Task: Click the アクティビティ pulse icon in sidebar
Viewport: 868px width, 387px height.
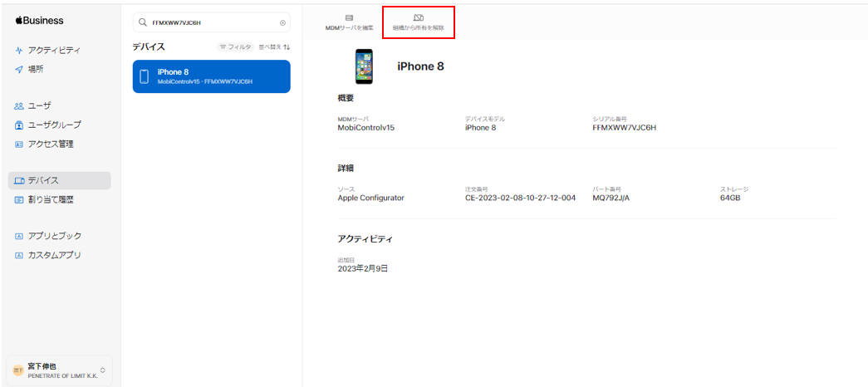Action: click(19, 51)
